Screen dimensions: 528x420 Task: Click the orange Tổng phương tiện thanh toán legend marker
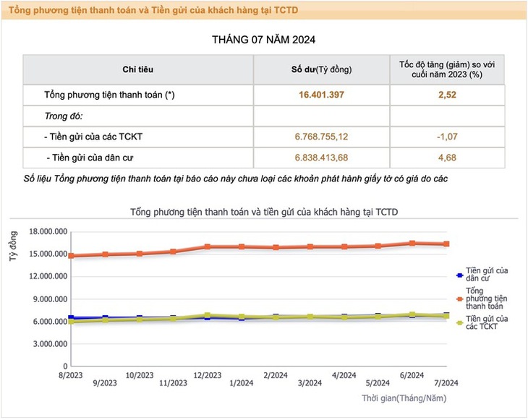pos(459,299)
